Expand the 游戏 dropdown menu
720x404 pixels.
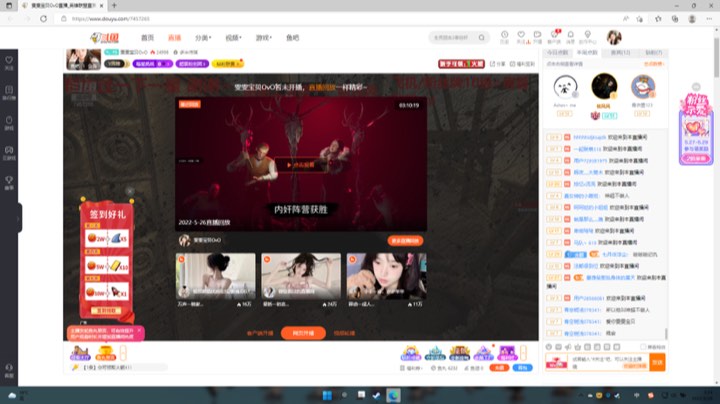point(264,38)
